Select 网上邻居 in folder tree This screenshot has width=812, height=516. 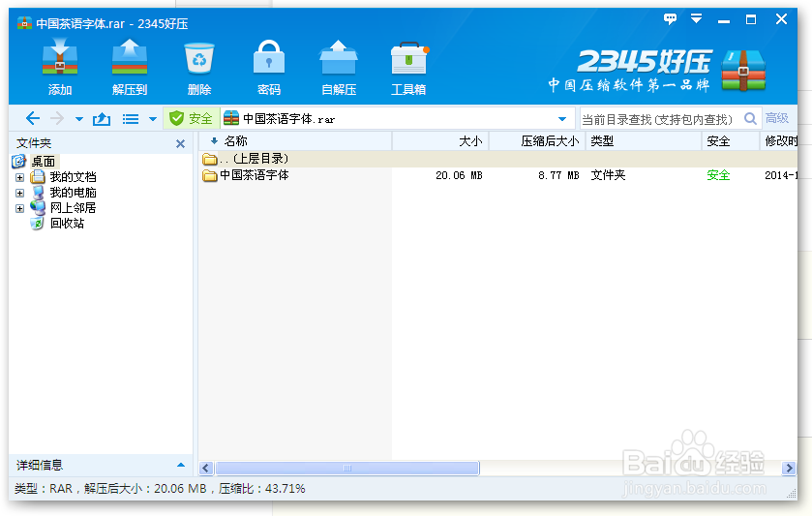tap(73, 208)
